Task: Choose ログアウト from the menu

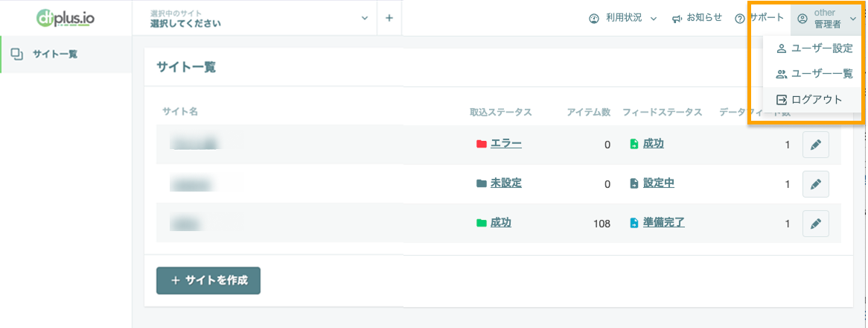Action: 813,100
